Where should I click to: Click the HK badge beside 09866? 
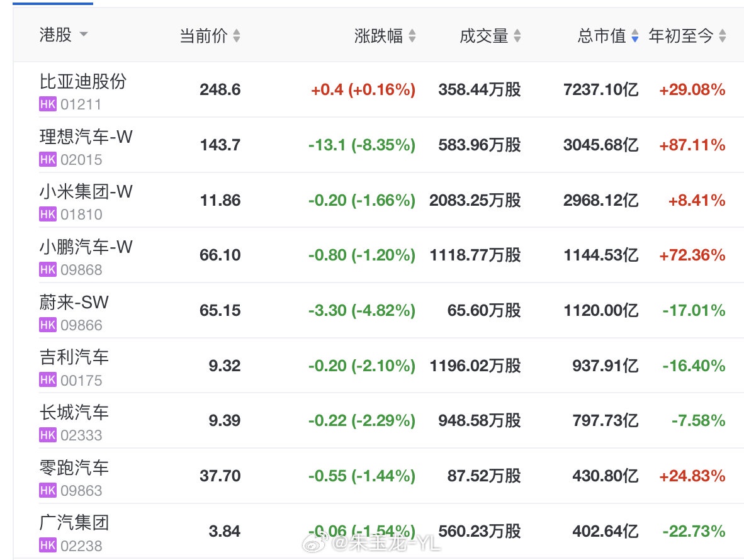click(48, 325)
